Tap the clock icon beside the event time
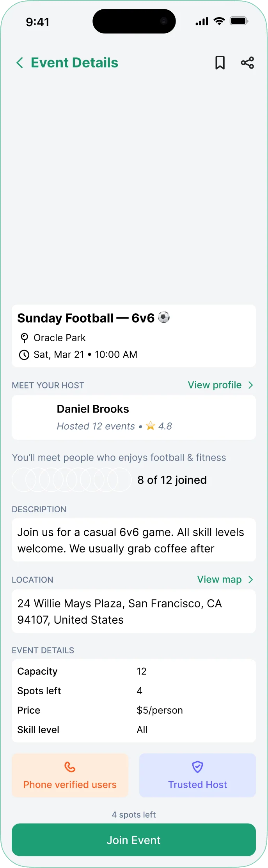 click(x=24, y=355)
